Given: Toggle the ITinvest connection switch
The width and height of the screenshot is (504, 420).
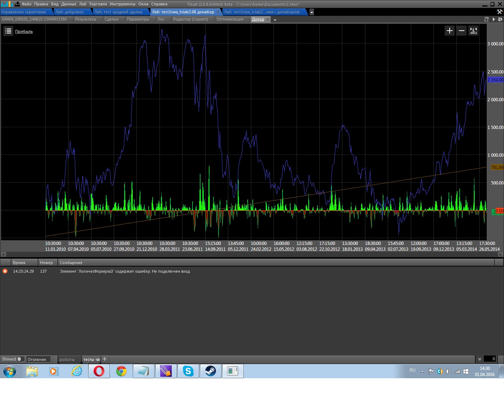Looking at the screenshot, I should click(x=21, y=359).
